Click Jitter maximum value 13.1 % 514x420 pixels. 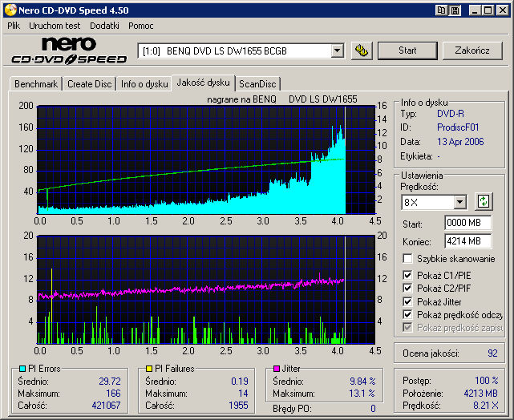coord(362,393)
